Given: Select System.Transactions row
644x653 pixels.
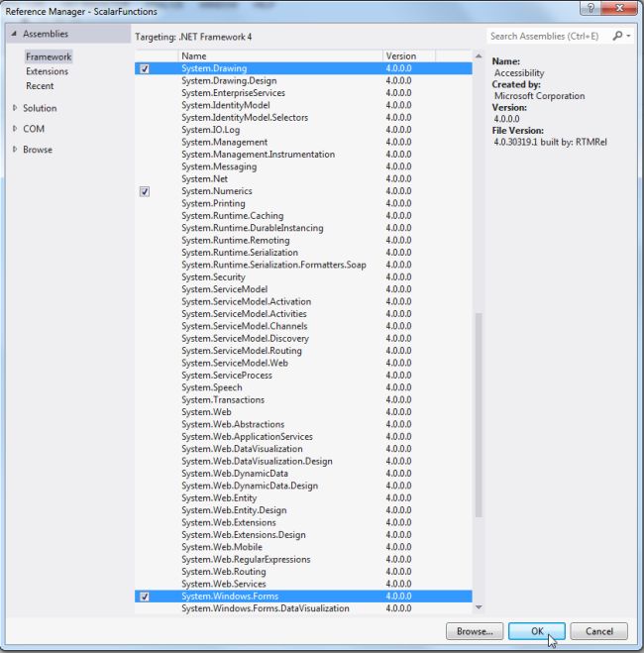Looking at the screenshot, I should 303,399.
